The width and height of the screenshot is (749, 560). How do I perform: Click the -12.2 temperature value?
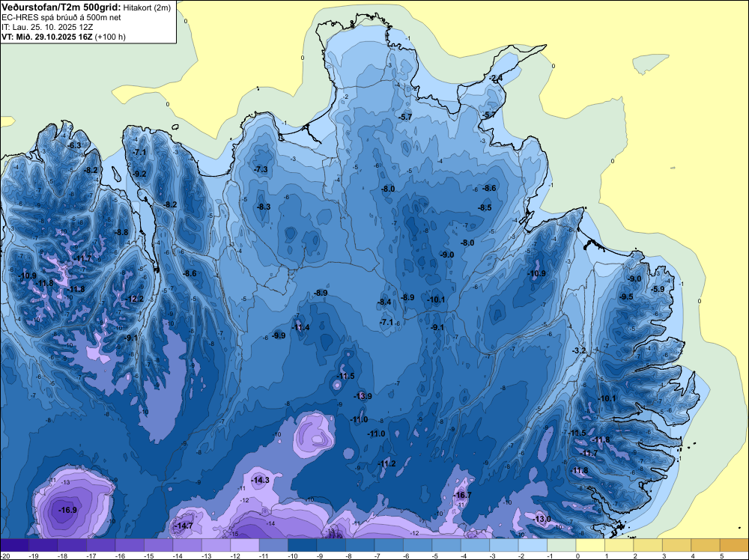(x=134, y=299)
